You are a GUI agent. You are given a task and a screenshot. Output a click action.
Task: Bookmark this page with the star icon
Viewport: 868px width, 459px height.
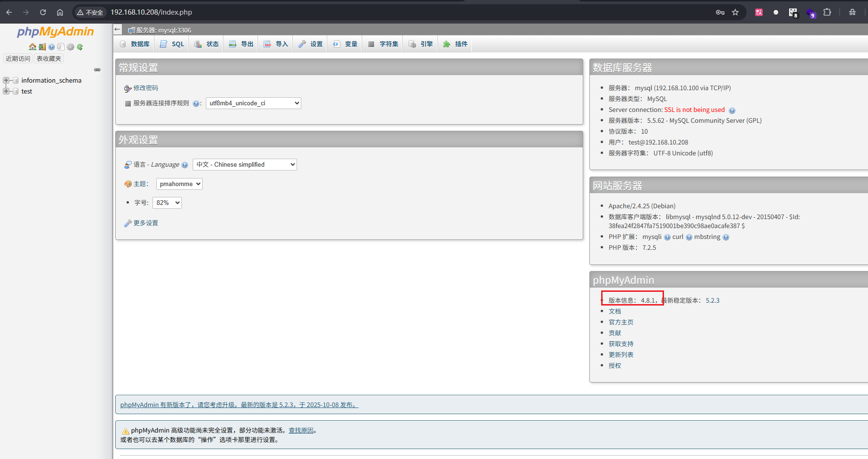tap(735, 12)
